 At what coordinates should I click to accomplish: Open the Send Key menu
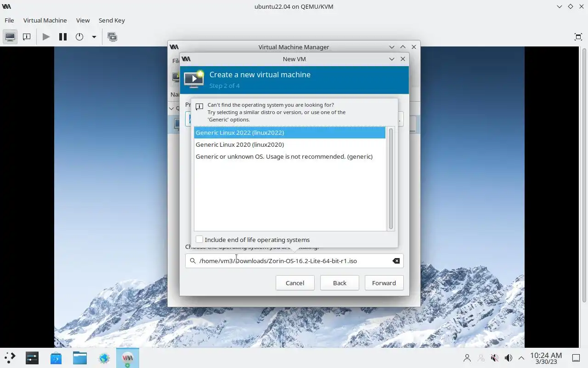(x=112, y=20)
